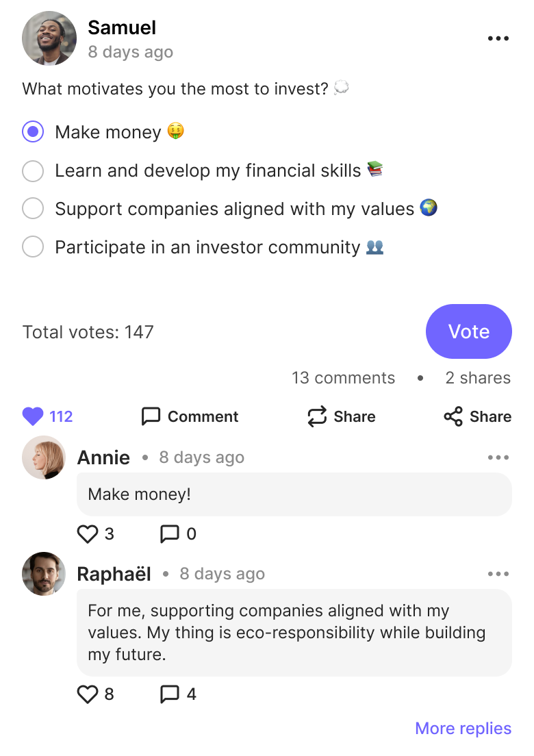Screen dimensions: 534x756
Task: Open Annie's comment three-dot menu
Action: [498, 457]
